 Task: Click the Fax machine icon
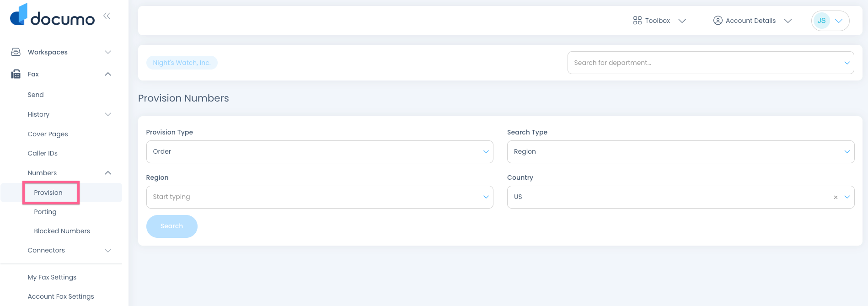16,74
